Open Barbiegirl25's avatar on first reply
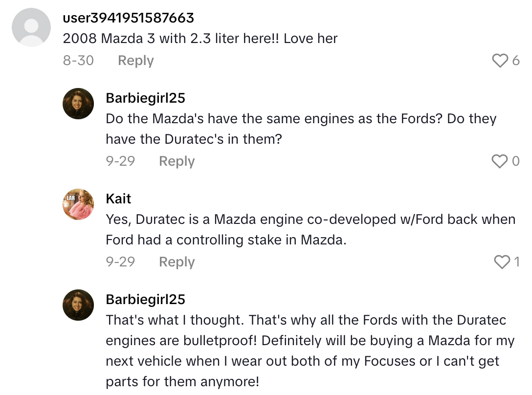532x395 pixels. pyautogui.click(x=78, y=104)
